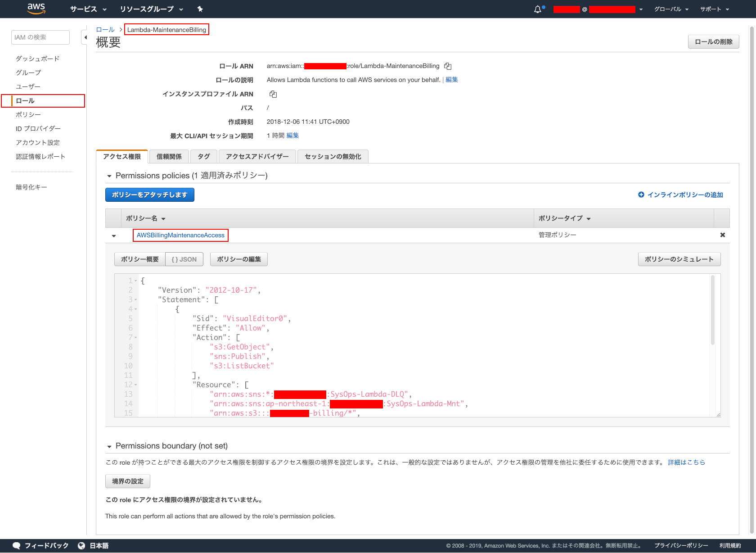This screenshot has width=756, height=553.
Task: Click ロールの削除 to delete the role
Action: [713, 41]
